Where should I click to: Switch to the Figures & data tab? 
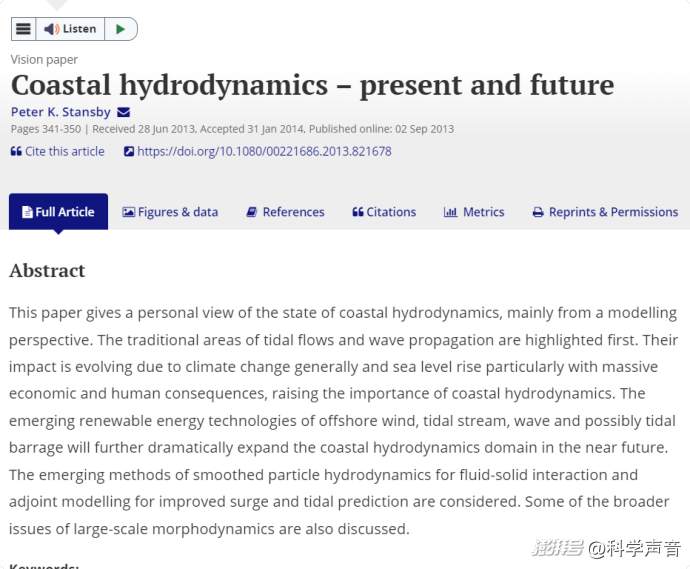[178, 212]
